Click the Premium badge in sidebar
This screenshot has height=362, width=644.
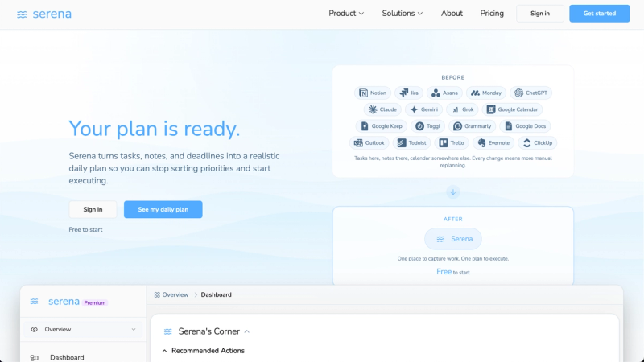click(x=94, y=303)
